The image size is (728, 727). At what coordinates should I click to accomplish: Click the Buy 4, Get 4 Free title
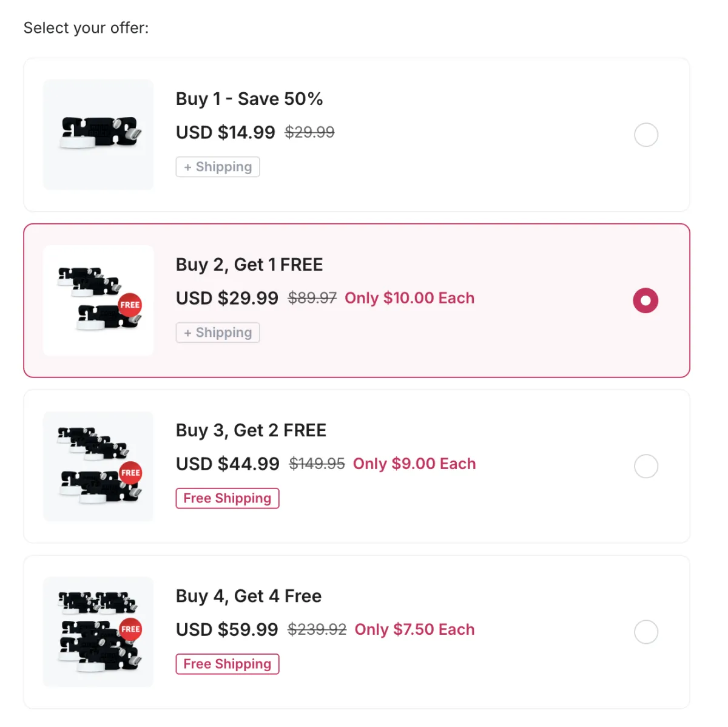[x=249, y=596]
